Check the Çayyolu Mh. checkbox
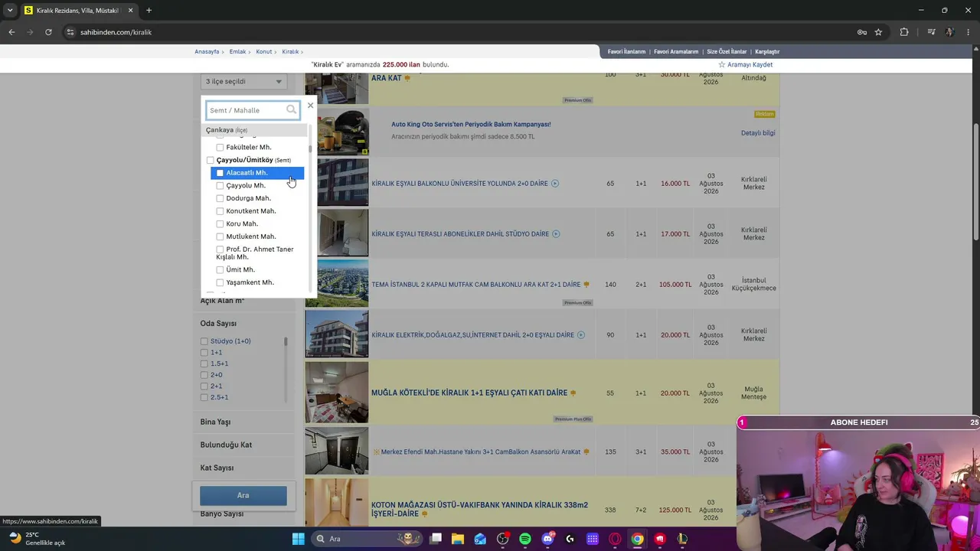980x551 pixels. [x=220, y=185]
